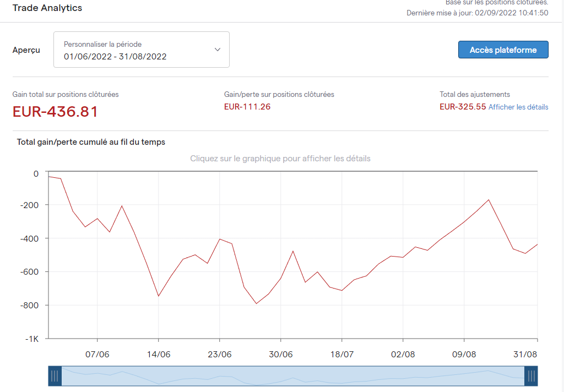Click the chevron arrow in period selector
Image resolution: width=564 pixels, height=392 pixels.
coord(218,50)
